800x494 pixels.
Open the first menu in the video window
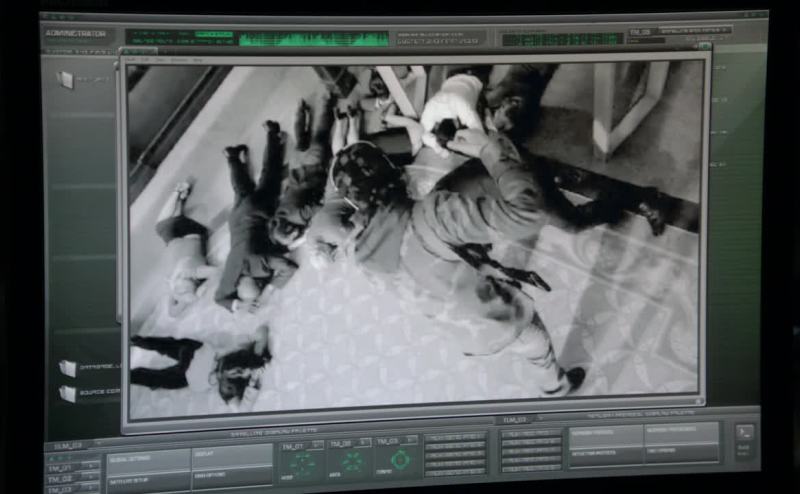pyautogui.click(x=131, y=60)
